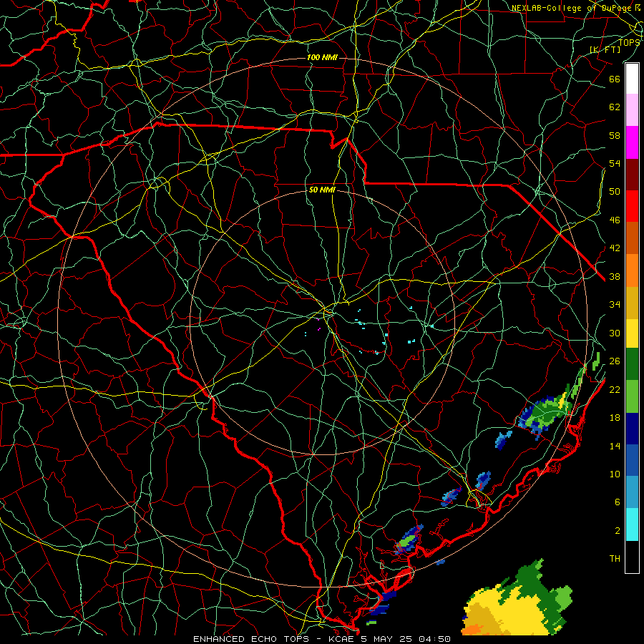Click legend value "22"
Screen dimensions: 644x644
point(615,389)
